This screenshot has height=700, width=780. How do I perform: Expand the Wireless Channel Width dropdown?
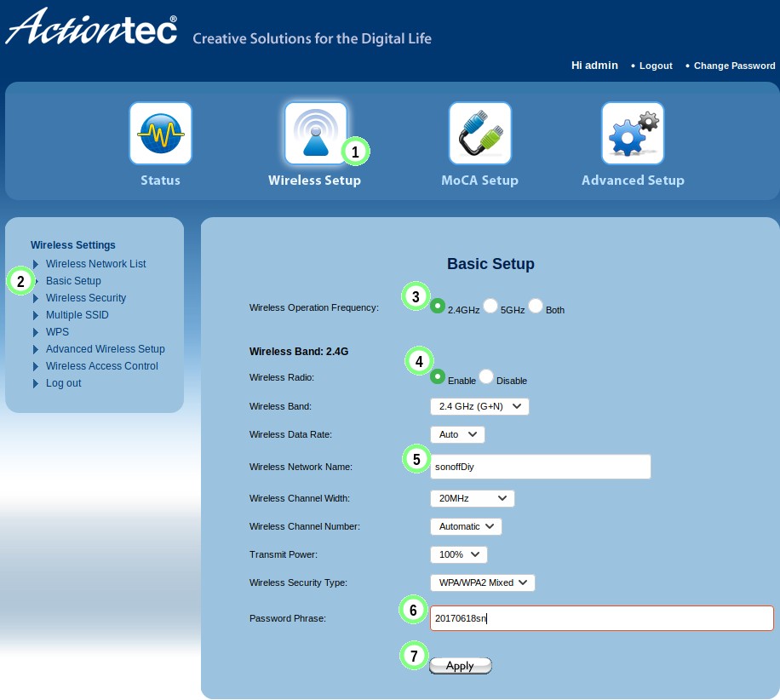[x=472, y=498]
